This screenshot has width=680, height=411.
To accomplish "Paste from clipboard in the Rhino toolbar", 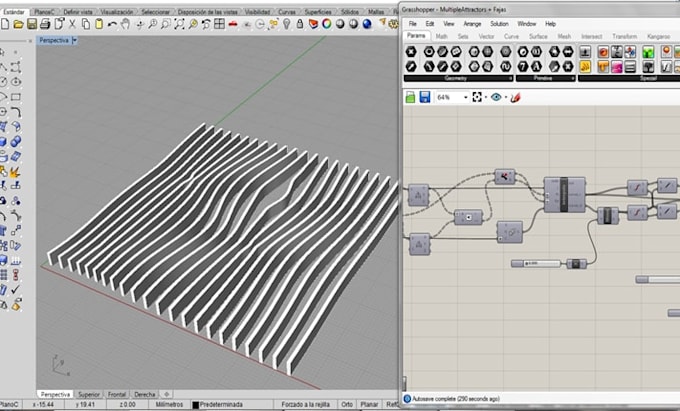I will [99, 24].
